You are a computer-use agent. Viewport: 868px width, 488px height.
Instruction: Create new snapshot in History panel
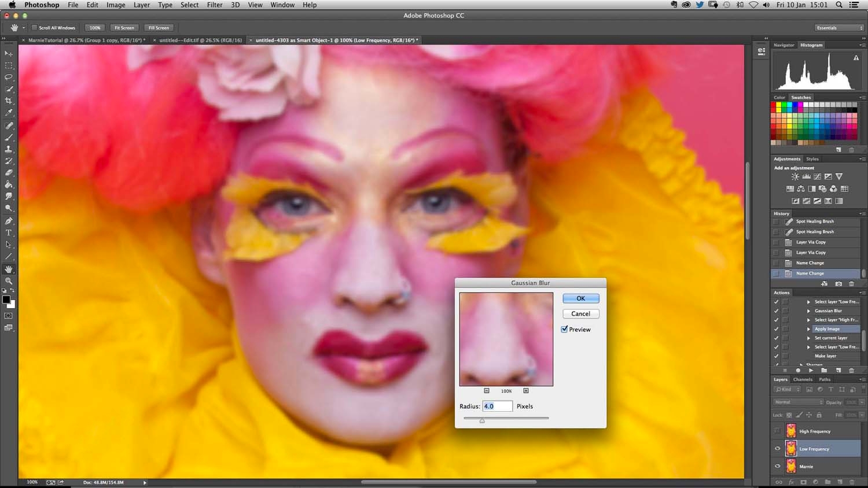point(838,284)
